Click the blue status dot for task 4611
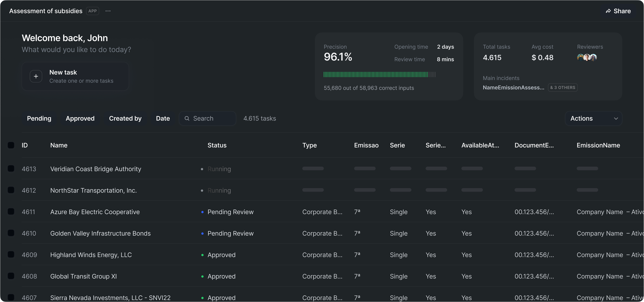Image resolution: width=644 pixels, height=302 pixels. (x=202, y=212)
